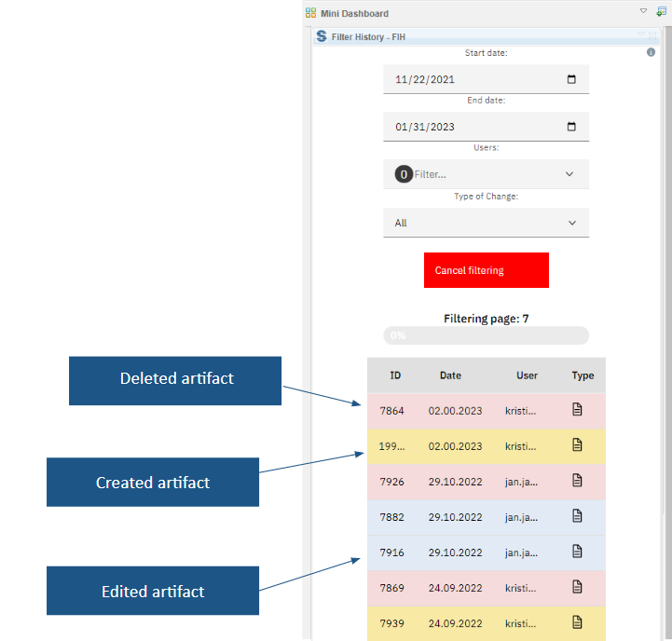
Task: Click the Filtering page: 7 label
Action: (x=486, y=319)
